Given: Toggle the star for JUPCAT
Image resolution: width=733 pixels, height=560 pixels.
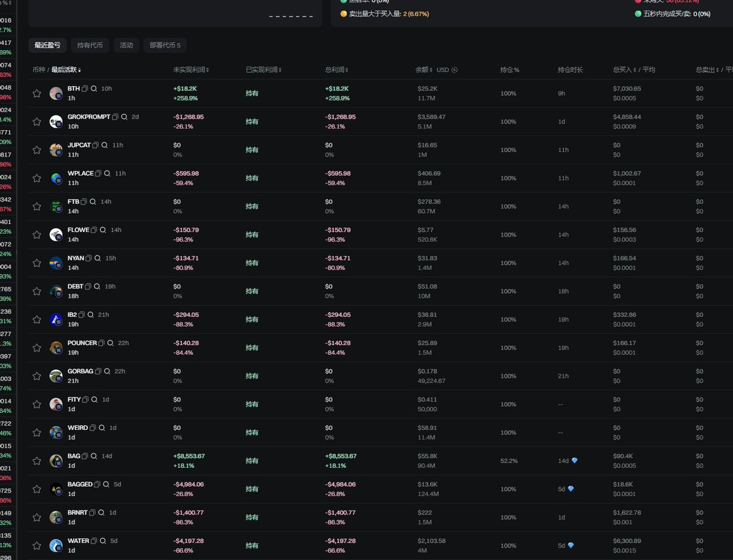Looking at the screenshot, I should pyautogui.click(x=37, y=150).
